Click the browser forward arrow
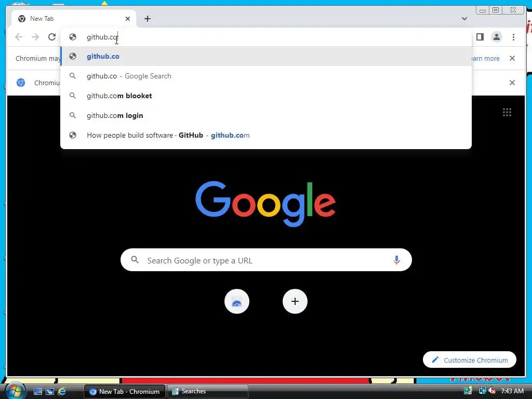 coord(35,37)
